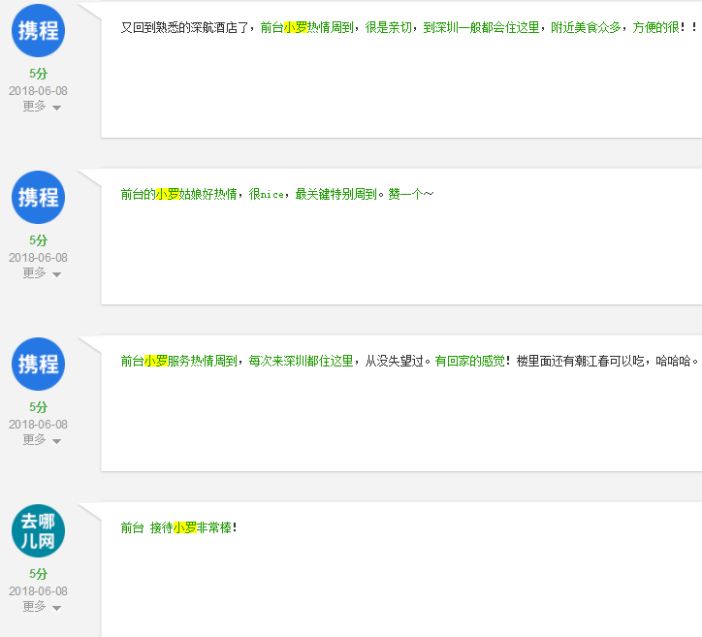Image resolution: width=702 pixels, height=637 pixels.
Task: Click highlighted 小罗 in the 深航酒店 review
Action: click(x=295, y=28)
